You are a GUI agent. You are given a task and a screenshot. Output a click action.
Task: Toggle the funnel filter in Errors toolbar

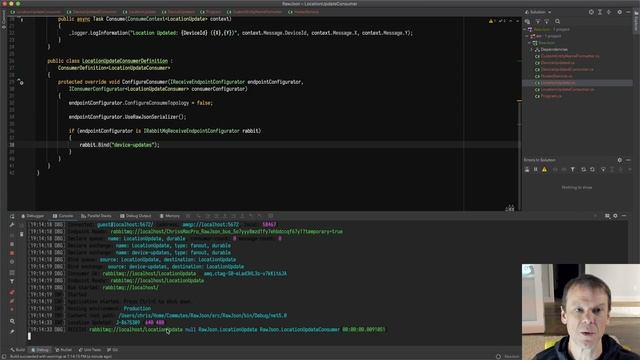click(573, 169)
